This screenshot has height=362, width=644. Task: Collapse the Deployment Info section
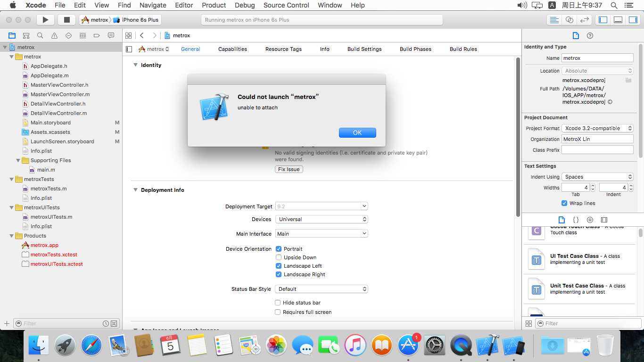click(x=135, y=190)
